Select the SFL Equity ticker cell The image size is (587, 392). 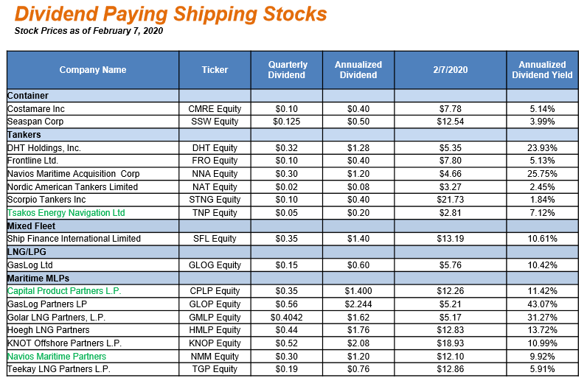[x=215, y=239]
